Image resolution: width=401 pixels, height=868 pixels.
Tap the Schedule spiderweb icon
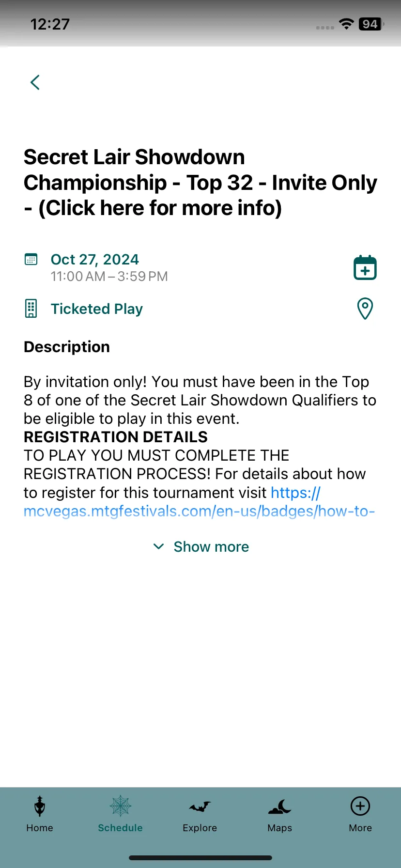click(x=121, y=806)
